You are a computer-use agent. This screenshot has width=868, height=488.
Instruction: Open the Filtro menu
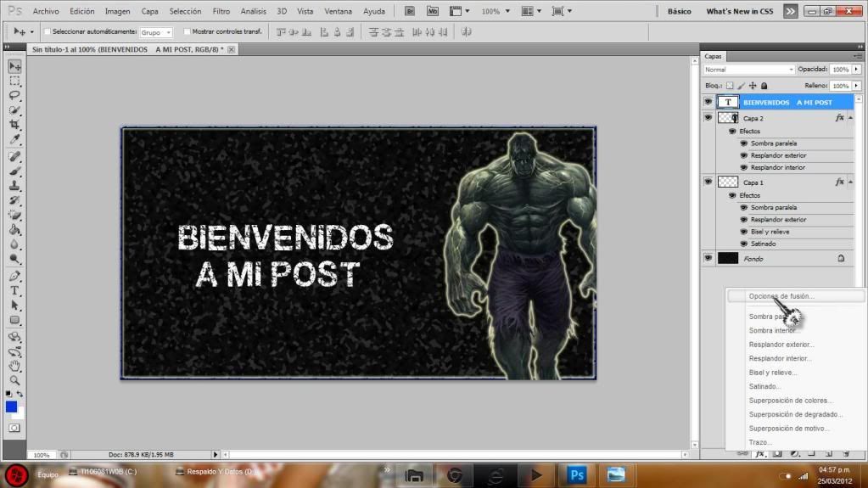[221, 11]
